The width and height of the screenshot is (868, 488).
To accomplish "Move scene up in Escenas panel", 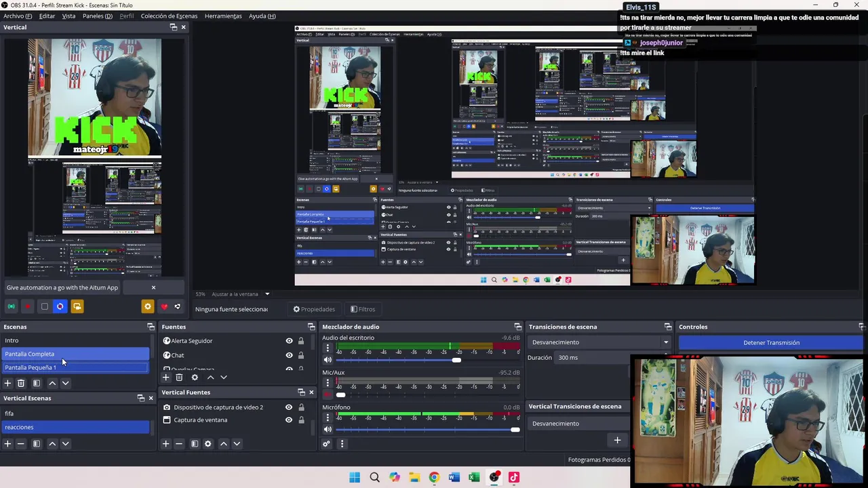I will [52, 383].
